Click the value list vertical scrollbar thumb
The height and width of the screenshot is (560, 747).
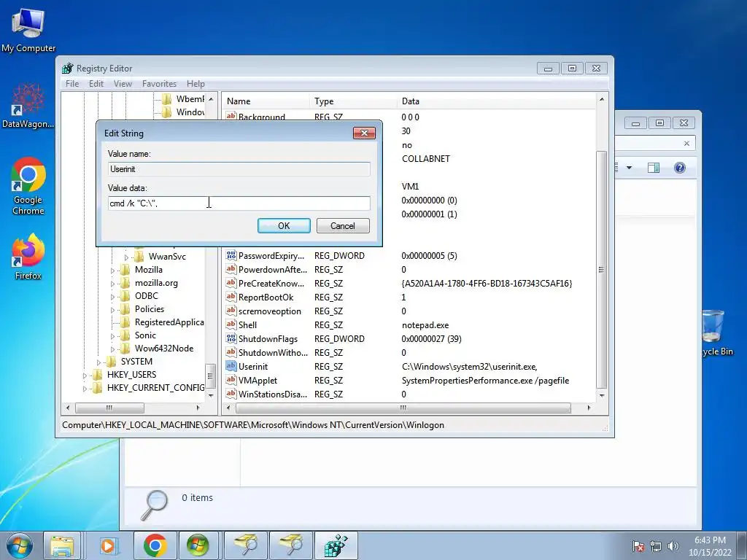coord(601,270)
